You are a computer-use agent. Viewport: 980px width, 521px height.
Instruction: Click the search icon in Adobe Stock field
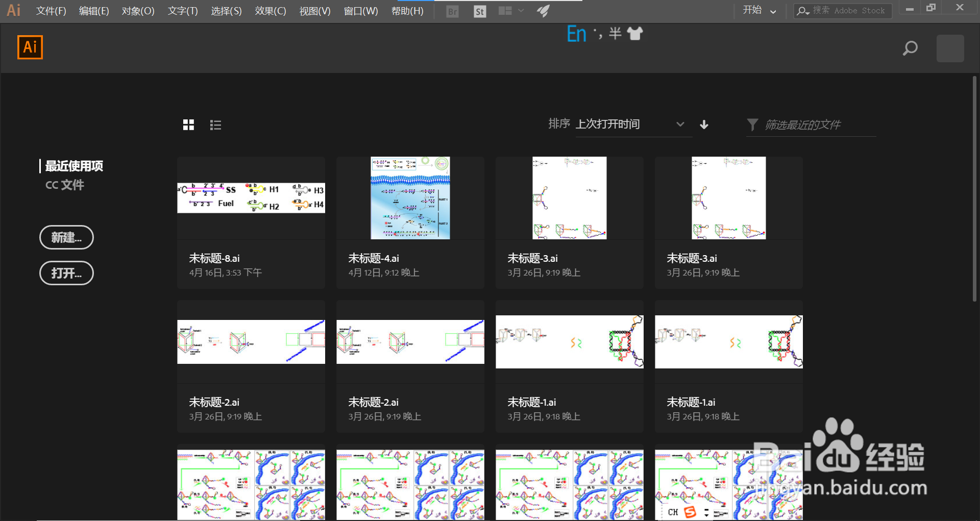point(803,11)
